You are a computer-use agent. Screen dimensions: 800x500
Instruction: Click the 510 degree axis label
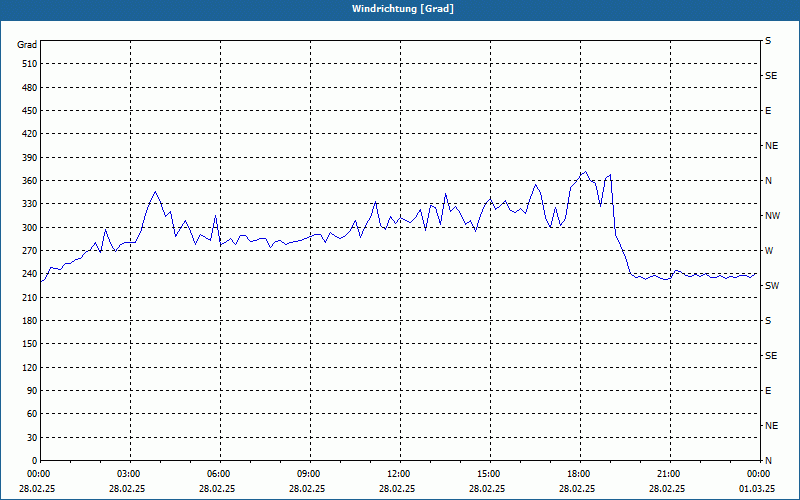click(29, 64)
